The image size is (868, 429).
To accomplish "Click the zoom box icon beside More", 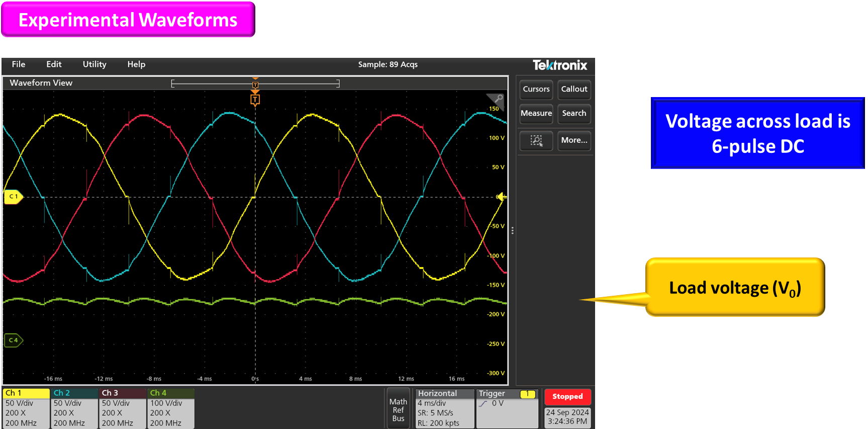I will click(x=536, y=140).
